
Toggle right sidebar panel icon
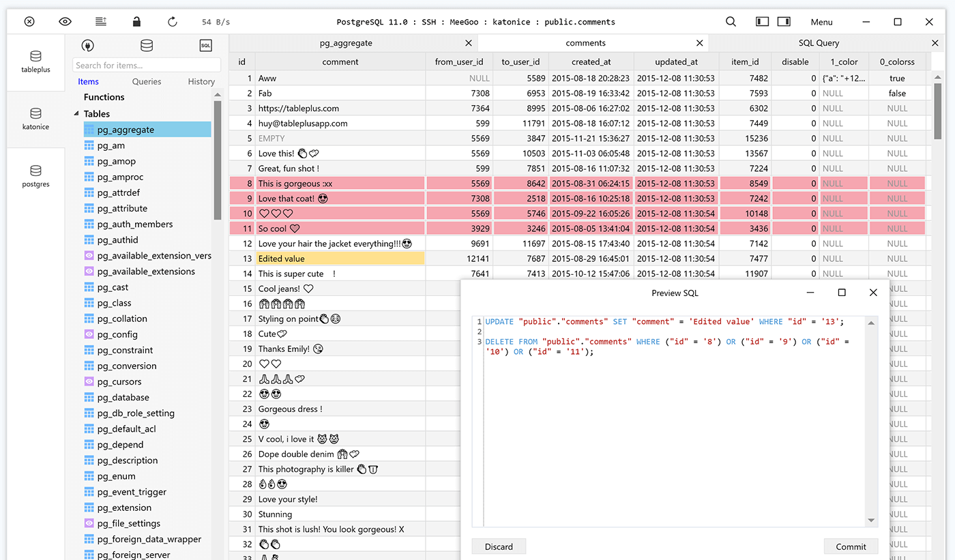tap(784, 22)
